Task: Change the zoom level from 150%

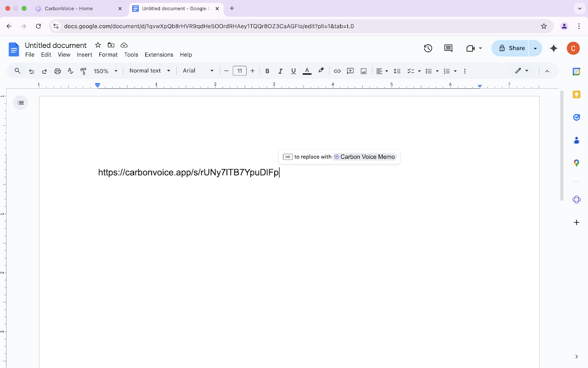Action: point(106,71)
